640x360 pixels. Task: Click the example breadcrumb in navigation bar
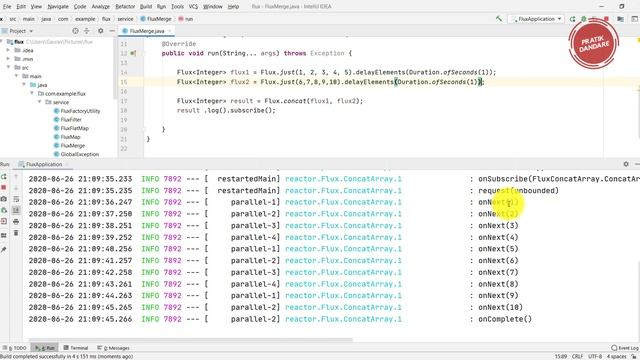(x=85, y=19)
